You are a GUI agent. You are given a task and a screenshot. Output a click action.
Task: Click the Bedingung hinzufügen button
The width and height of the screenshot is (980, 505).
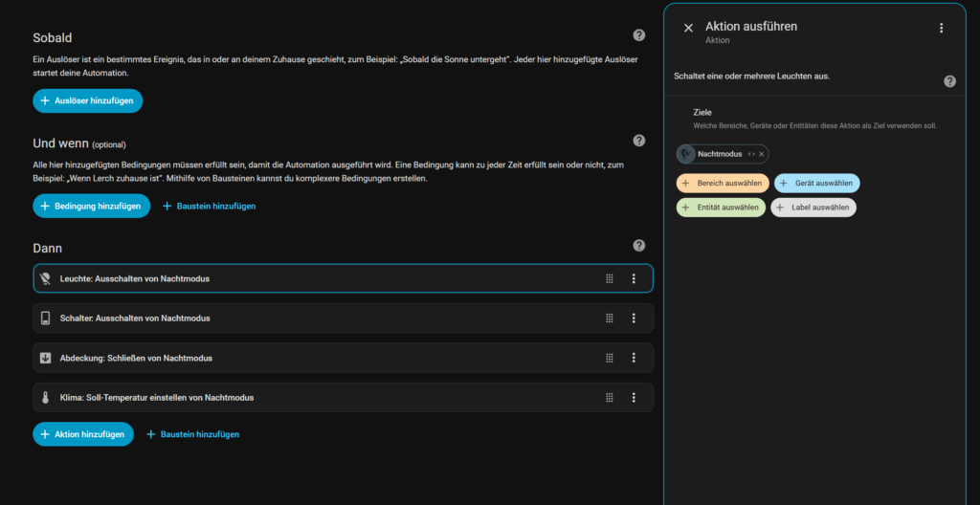tap(91, 206)
